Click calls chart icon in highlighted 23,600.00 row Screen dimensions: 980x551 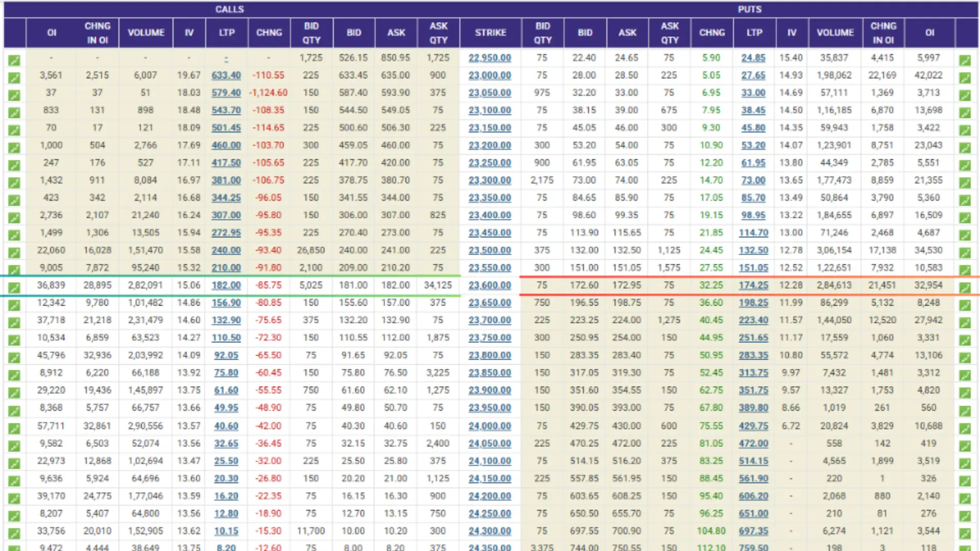coord(14,288)
